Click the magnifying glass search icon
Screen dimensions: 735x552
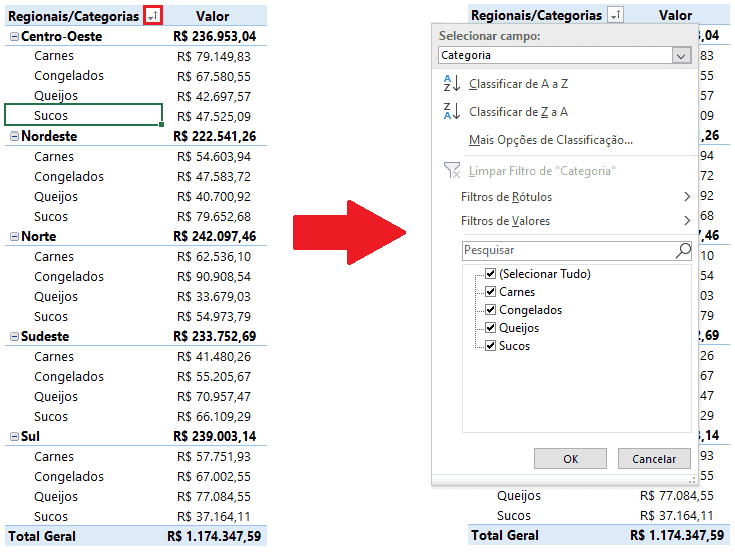tap(683, 250)
